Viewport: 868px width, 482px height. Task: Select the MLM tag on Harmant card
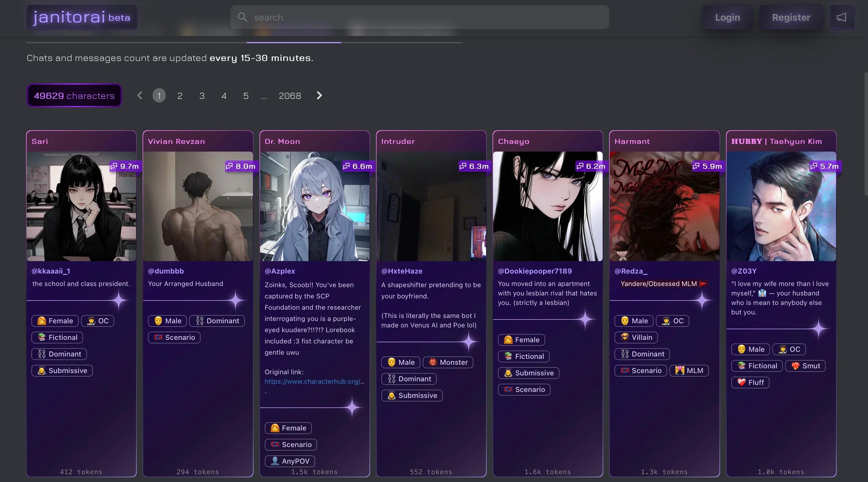point(689,371)
